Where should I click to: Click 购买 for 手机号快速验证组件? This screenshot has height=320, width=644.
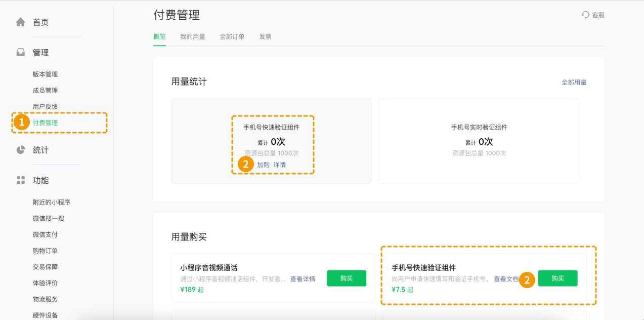click(x=557, y=278)
